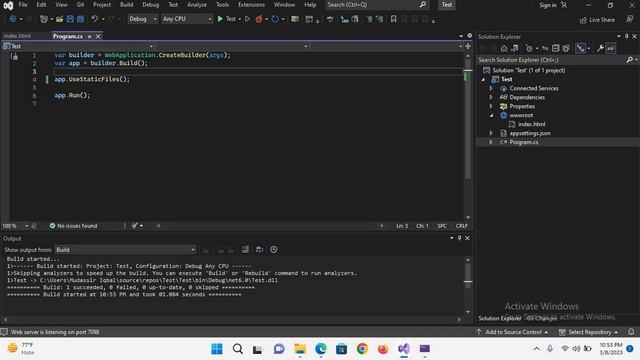Click Select Repository in status bar
This screenshot has height=360, width=640.
click(x=589, y=332)
